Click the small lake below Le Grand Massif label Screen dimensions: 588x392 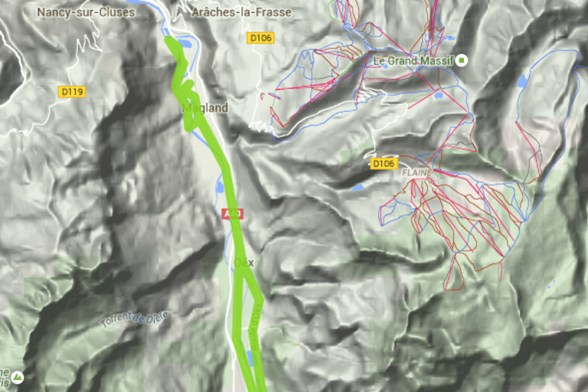[439, 95]
